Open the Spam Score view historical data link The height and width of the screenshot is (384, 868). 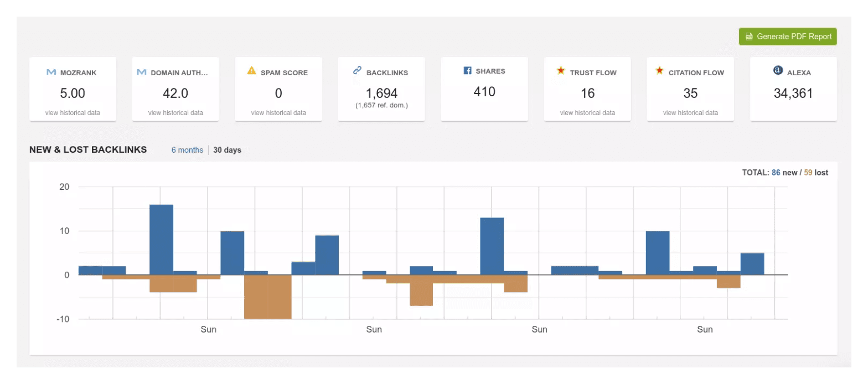coord(278,113)
